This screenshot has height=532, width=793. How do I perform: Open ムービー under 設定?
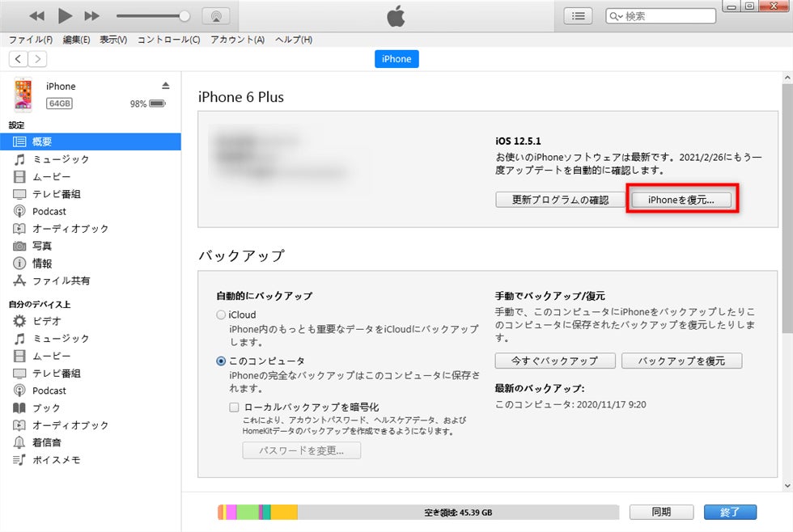[91, 176]
